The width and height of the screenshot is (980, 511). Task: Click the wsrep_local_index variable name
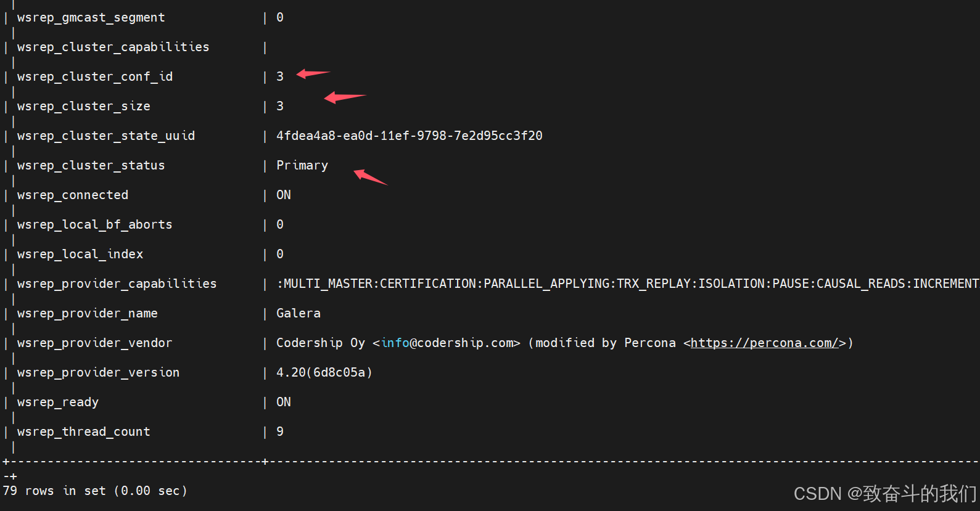pos(80,254)
